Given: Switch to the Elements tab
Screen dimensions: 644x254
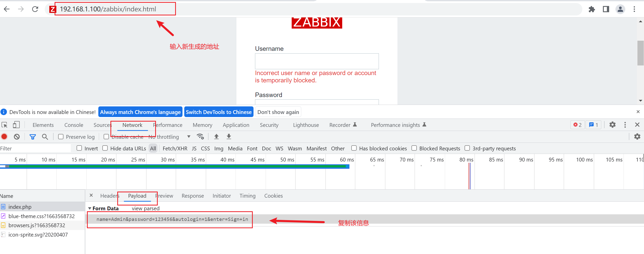Looking at the screenshot, I should (43, 125).
